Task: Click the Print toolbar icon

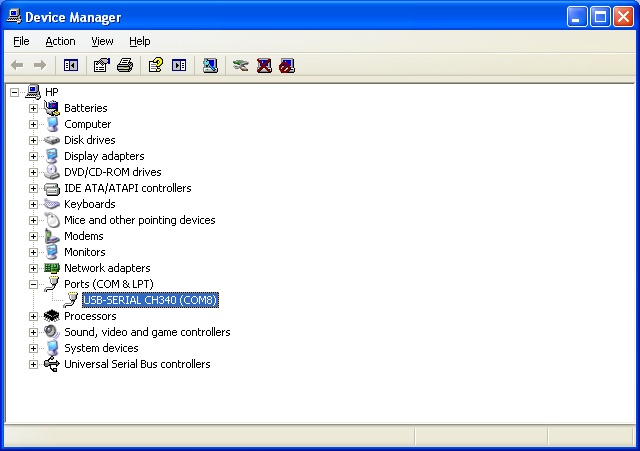Action: (125, 66)
